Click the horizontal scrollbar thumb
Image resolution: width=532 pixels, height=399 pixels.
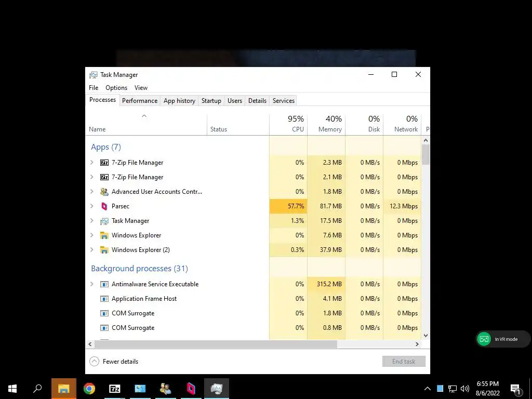216,344
